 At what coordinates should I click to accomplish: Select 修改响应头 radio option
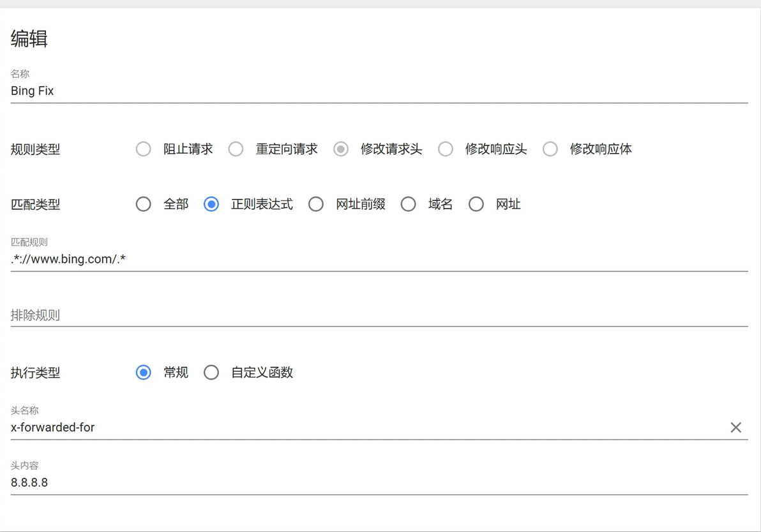point(446,149)
